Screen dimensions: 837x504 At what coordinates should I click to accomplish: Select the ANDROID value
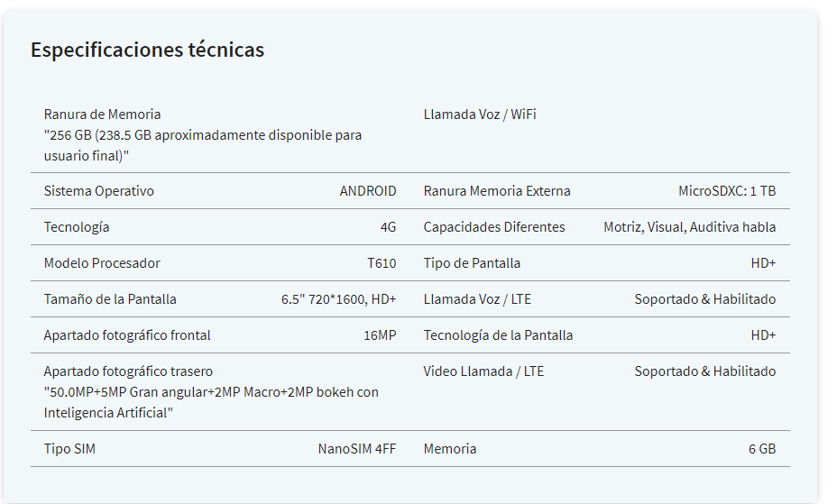pyautogui.click(x=368, y=191)
